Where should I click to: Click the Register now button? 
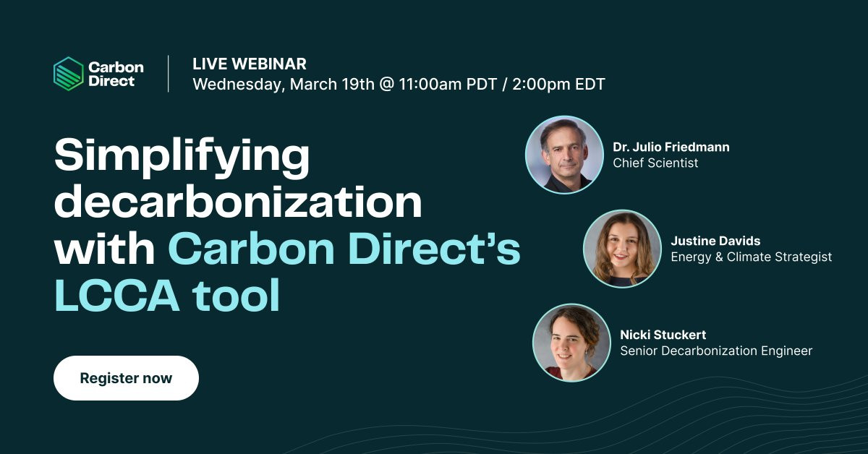(126, 378)
